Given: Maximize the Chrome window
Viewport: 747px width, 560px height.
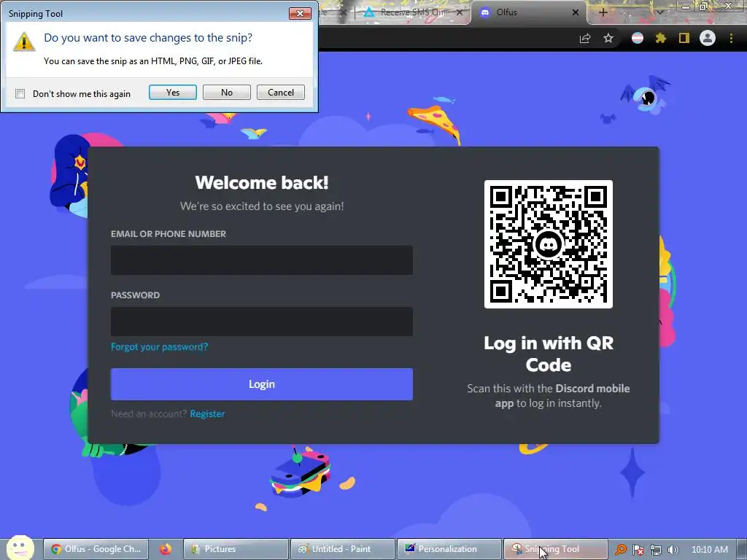Looking at the screenshot, I should [704, 6].
